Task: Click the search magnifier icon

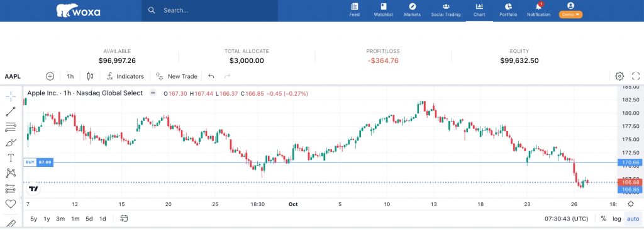Action: point(152,10)
